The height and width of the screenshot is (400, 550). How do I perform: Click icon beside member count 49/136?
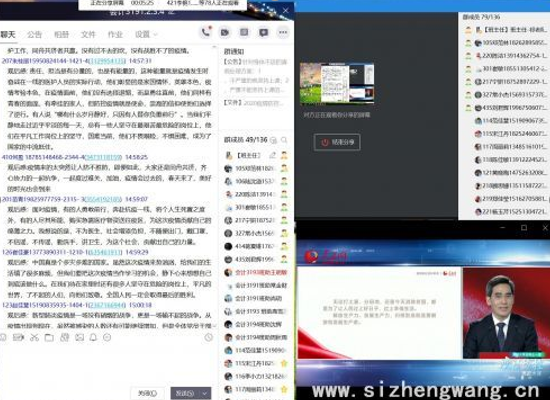click(x=274, y=140)
